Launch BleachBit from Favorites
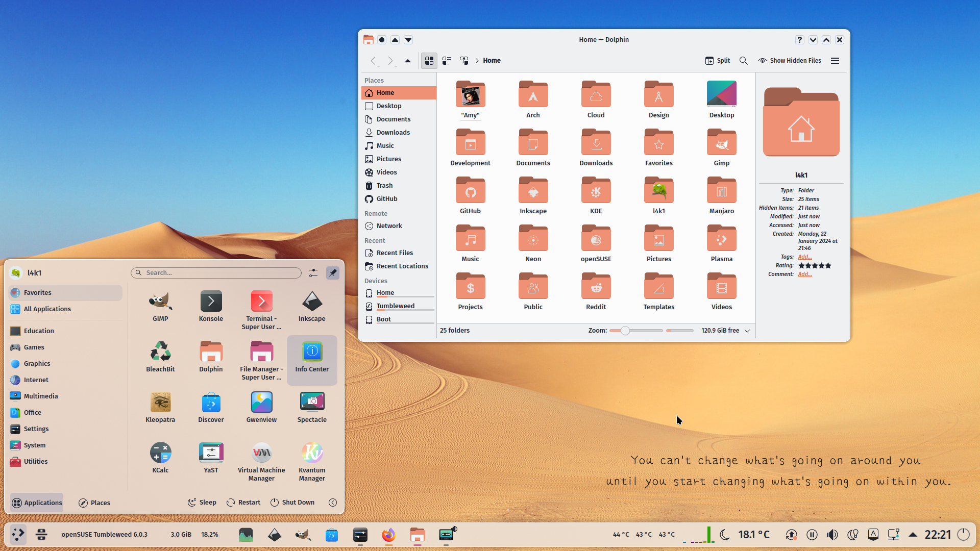 (x=160, y=357)
